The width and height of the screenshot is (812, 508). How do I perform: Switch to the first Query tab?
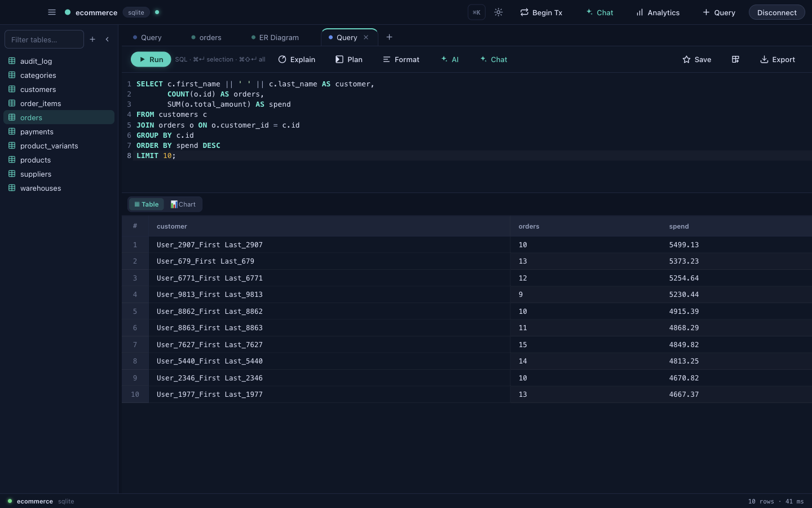[147, 37]
